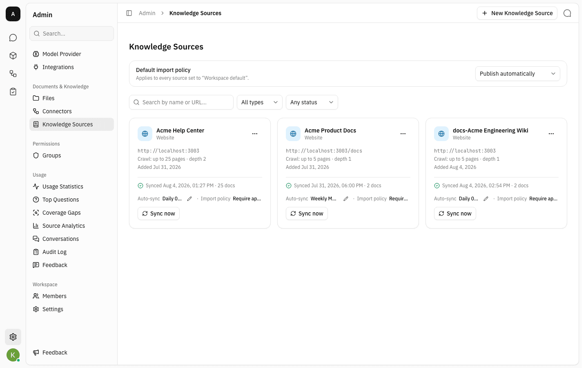Open Coverage Gaps
Screen dimensions: 588x368
pos(71,213)
